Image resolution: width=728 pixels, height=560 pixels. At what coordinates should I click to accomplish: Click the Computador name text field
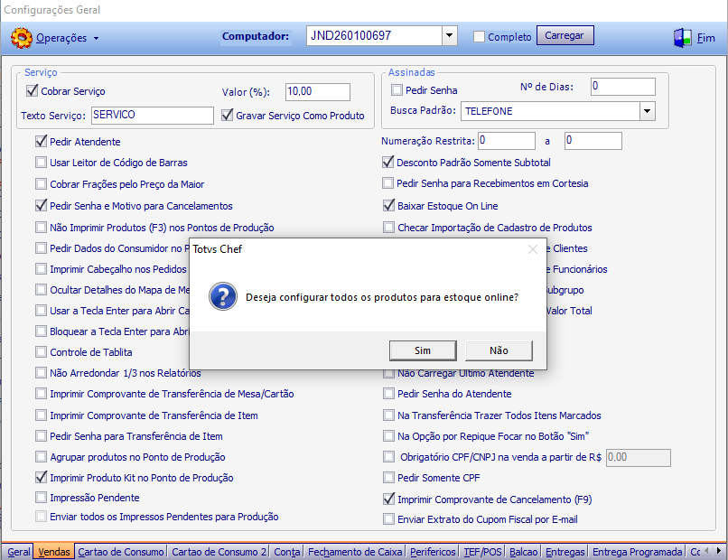click(x=374, y=36)
